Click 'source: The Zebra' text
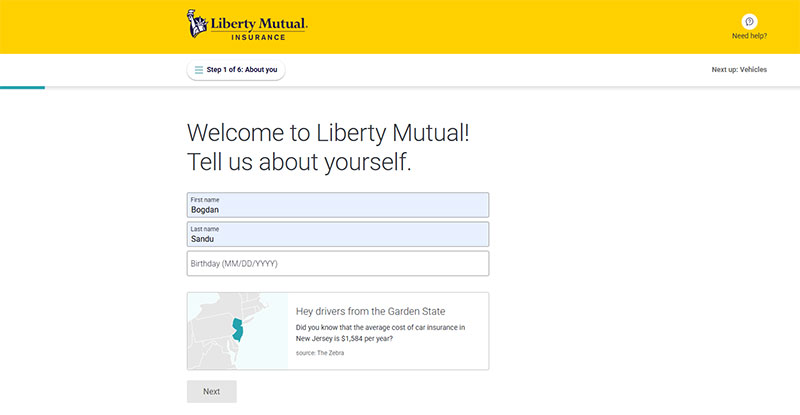 pos(320,353)
